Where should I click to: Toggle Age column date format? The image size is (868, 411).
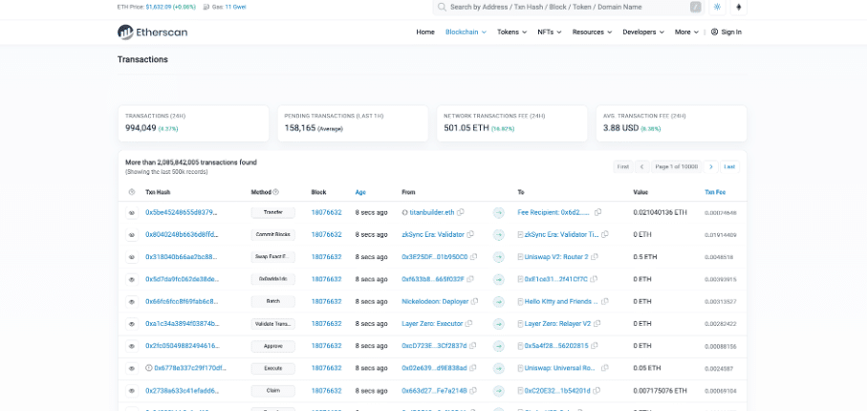360,192
